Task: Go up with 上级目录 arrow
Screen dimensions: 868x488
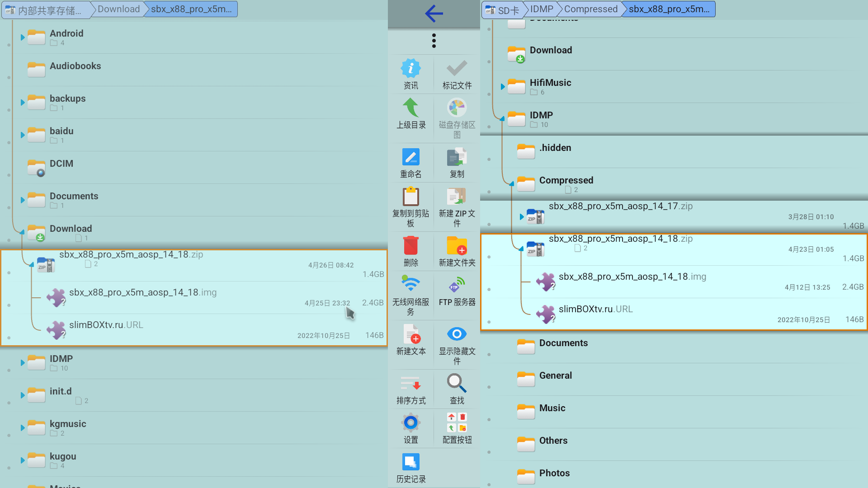Action: pyautogui.click(x=411, y=108)
